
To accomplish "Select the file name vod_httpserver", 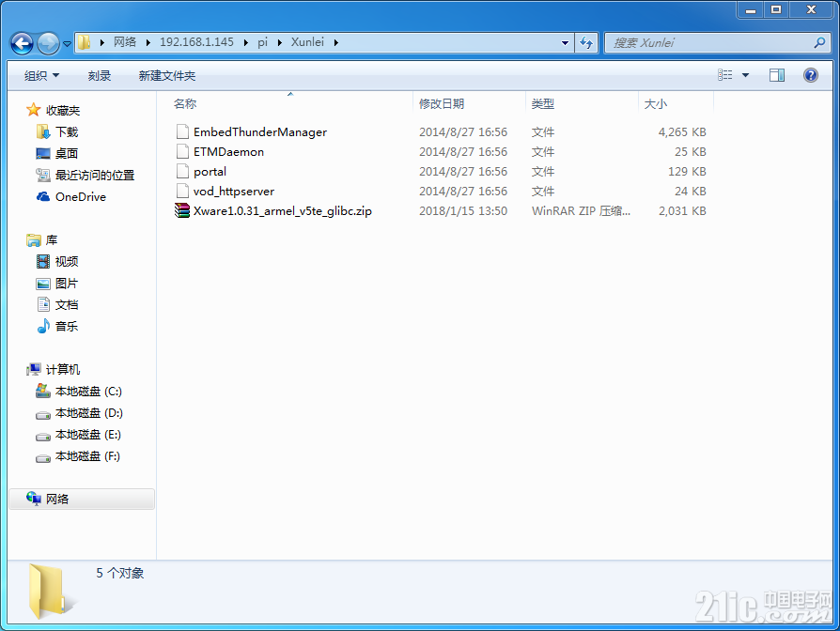I will coord(234,192).
